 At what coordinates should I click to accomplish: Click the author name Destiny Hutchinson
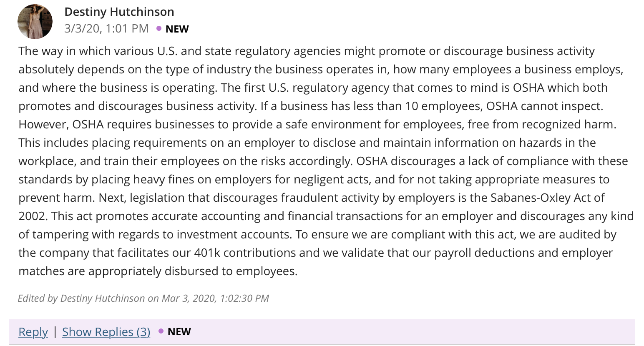pos(119,12)
